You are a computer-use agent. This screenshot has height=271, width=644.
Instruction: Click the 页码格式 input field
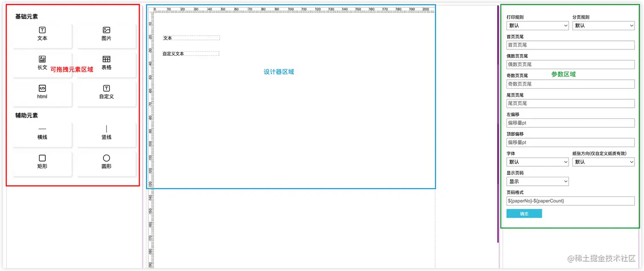pyautogui.click(x=570, y=201)
